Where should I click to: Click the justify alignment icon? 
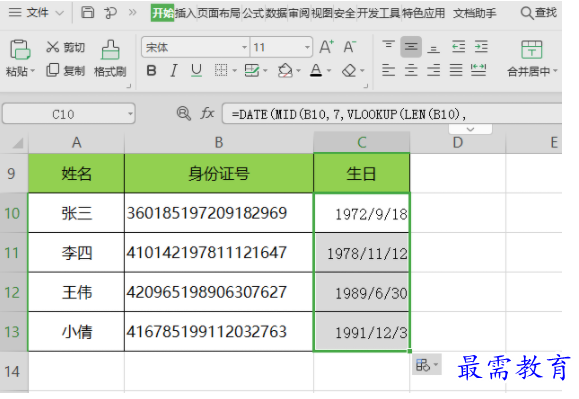pyautogui.click(x=456, y=70)
